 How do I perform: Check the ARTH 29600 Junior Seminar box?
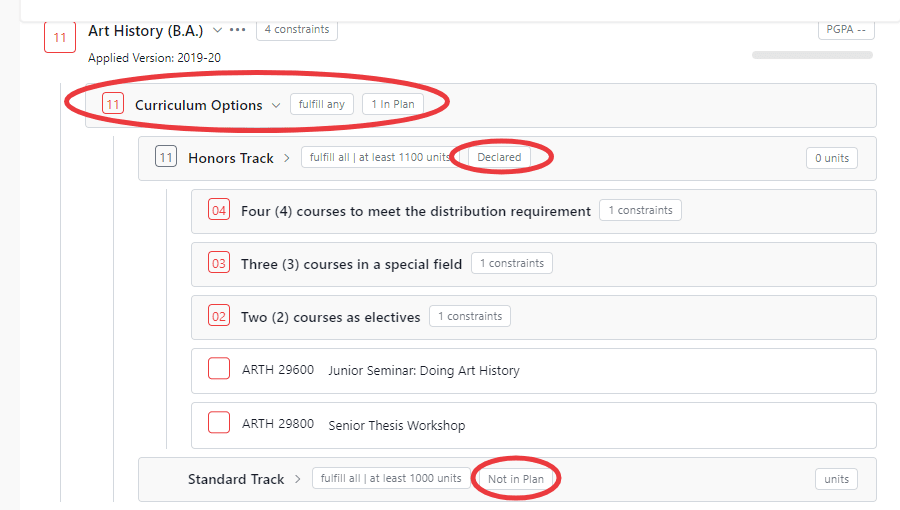[x=219, y=369]
